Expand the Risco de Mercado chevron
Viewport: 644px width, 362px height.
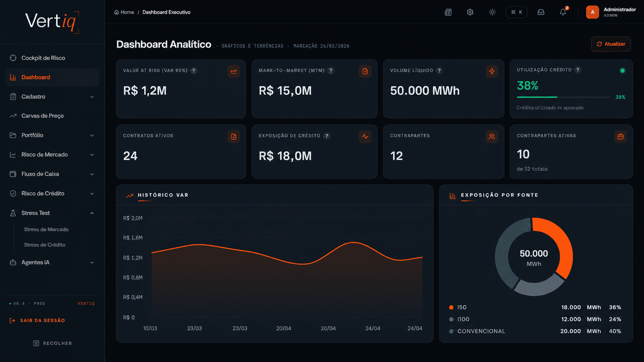92,155
